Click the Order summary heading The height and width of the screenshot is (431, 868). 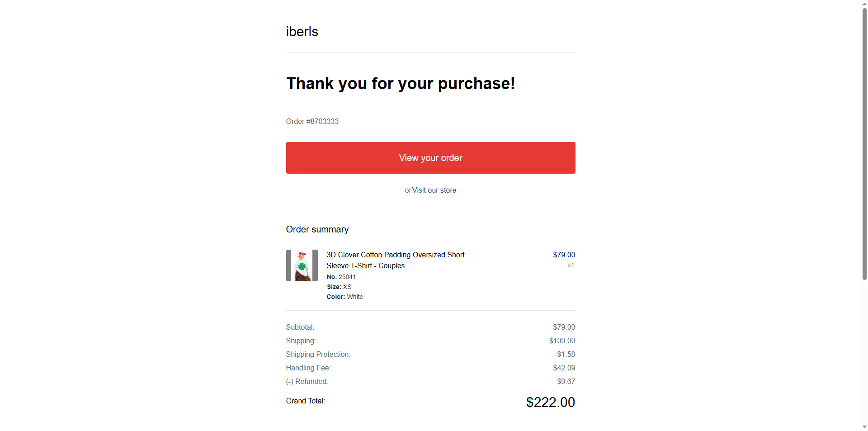317,229
